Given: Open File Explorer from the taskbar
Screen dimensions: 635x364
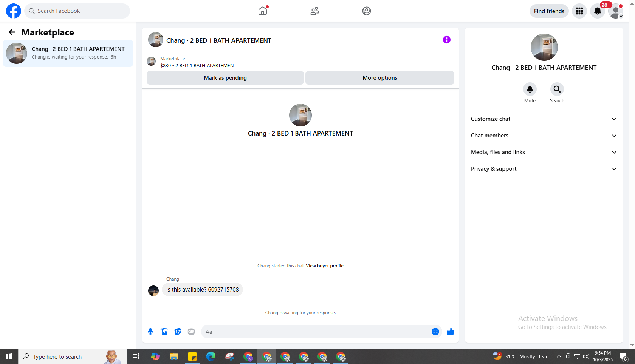Looking at the screenshot, I should [x=173, y=356].
